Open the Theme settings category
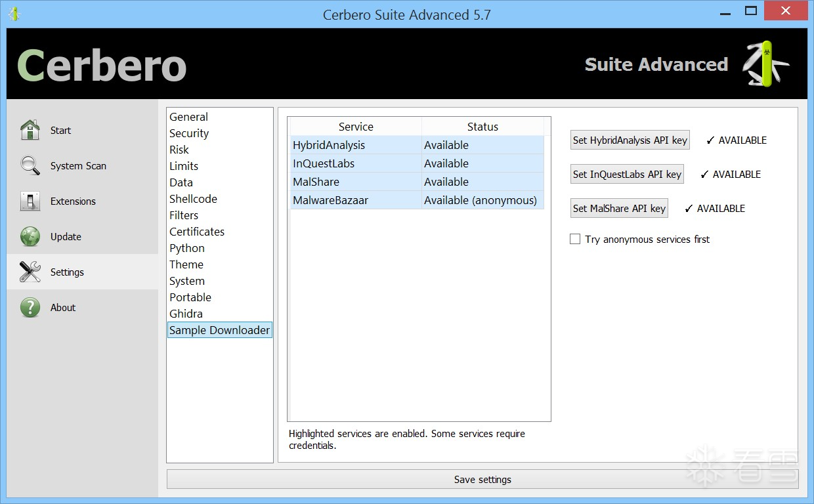The width and height of the screenshot is (814, 504). pyautogui.click(x=186, y=264)
